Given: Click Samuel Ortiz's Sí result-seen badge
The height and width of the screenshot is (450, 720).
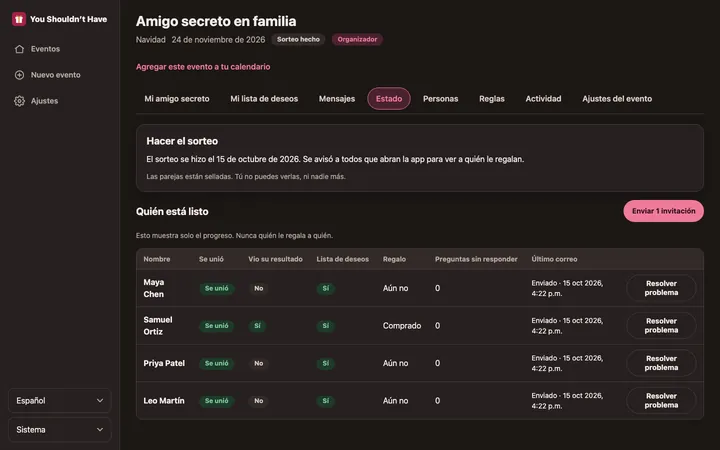Looking at the screenshot, I should [x=257, y=326].
